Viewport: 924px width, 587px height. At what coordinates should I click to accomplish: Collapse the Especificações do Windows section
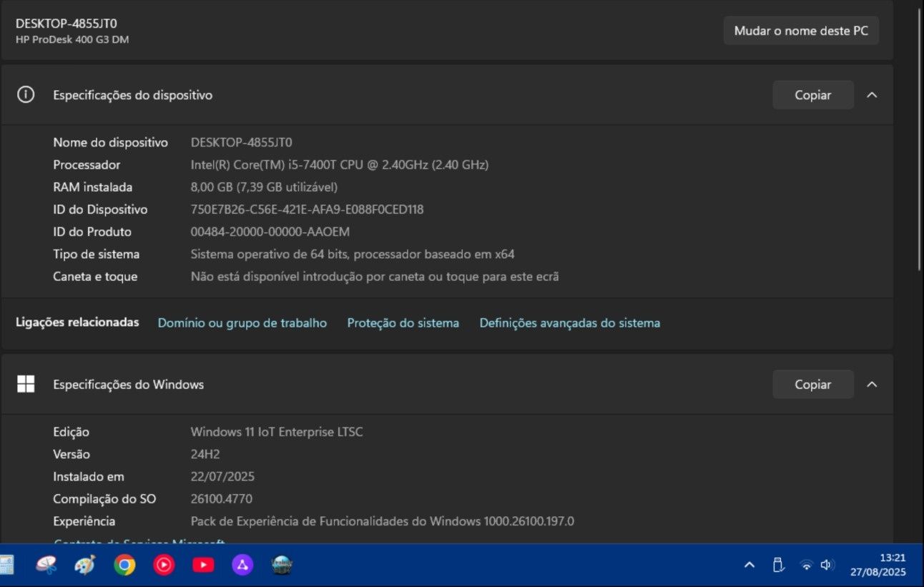[872, 384]
